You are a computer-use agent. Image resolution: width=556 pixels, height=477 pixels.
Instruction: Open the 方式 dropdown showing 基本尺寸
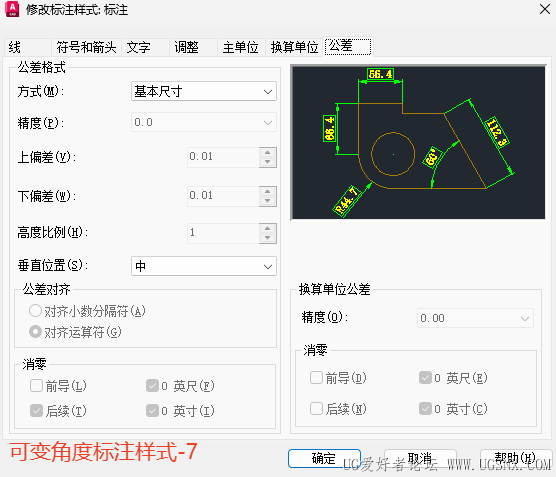pos(204,91)
